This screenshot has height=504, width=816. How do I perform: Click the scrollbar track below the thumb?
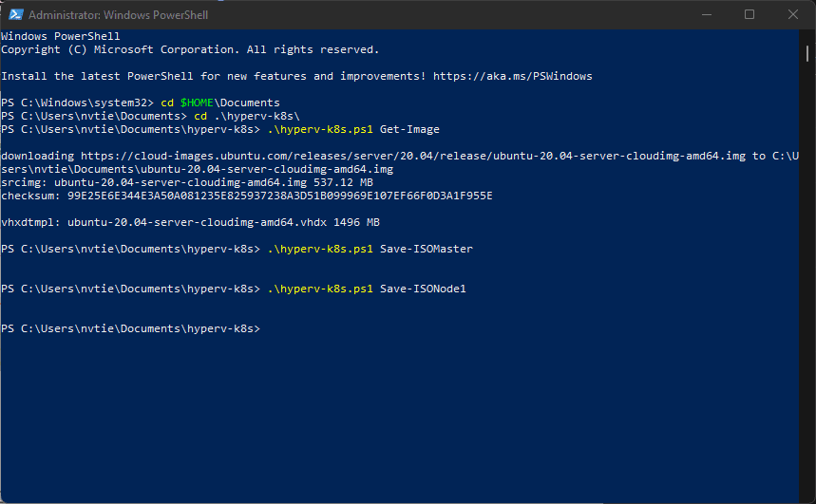[807, 281]
